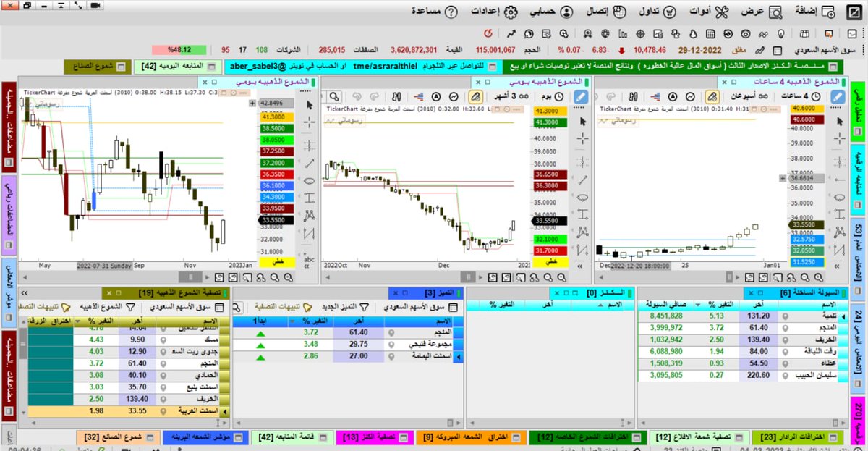Viewport: 868px width, 451px height.
Task: Select the arrow pointer tool in left chart
Action: pyautogui.click(x=309, y=104)
